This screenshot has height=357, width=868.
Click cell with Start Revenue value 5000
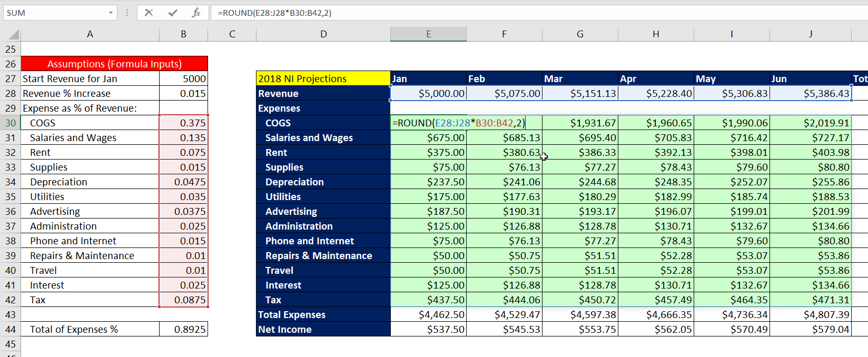183,78
